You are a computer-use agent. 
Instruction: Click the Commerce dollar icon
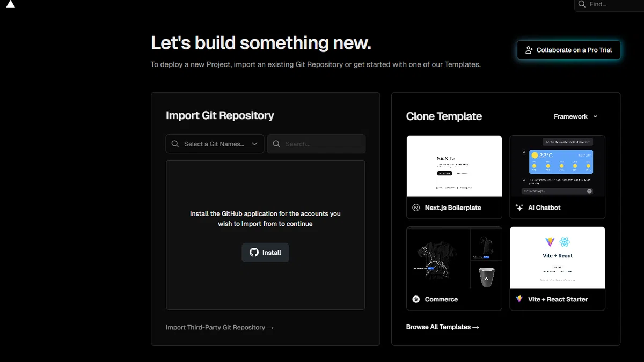point(416,299)
